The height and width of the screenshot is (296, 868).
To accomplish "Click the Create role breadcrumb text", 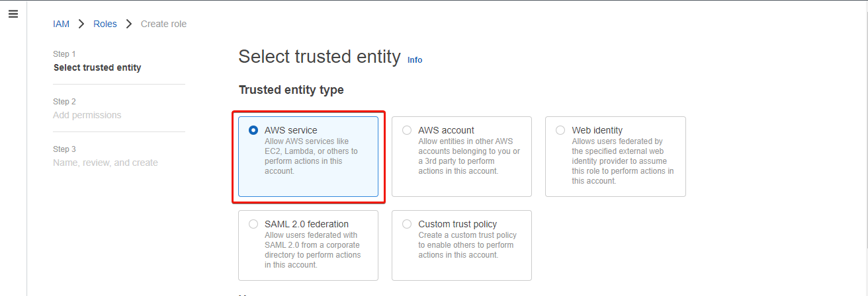I will click(163, 24).
